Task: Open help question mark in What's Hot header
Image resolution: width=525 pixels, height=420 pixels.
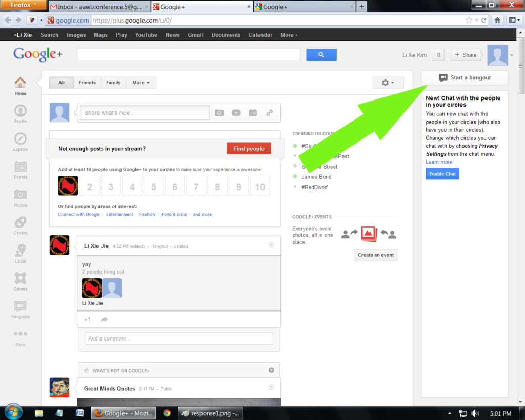Action: [x=271, y=370]
